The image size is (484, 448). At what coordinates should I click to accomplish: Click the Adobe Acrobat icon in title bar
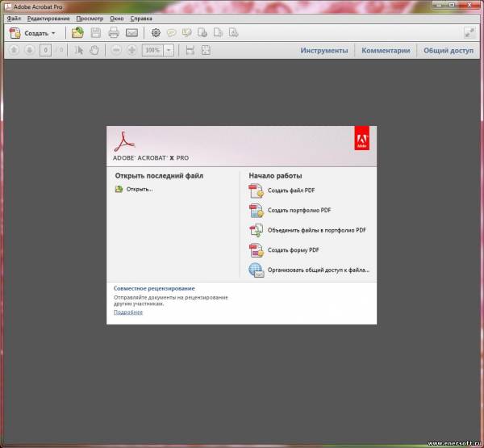(x=8, y=6)
